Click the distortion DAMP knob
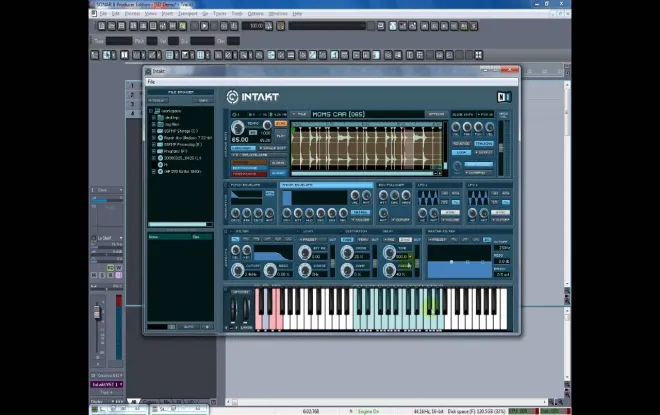Image resolution: width=660 pixels, height=415 pixels. click(x=347, y=269)
